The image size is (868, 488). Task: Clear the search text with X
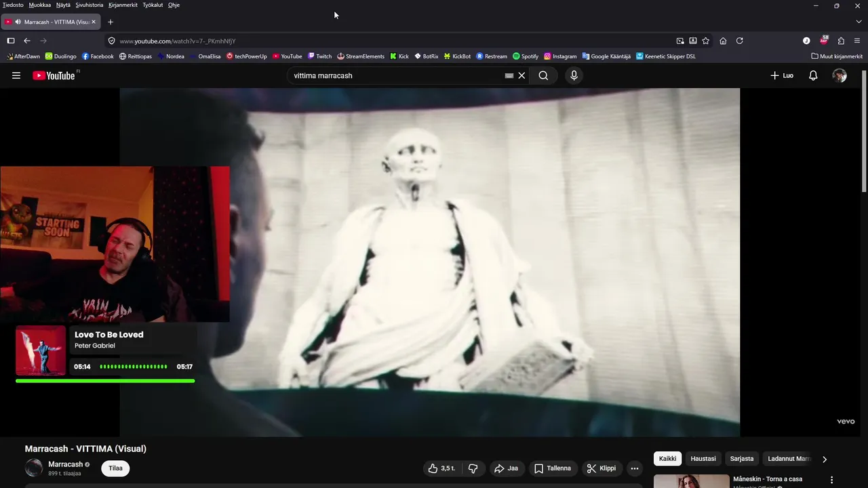521,75
